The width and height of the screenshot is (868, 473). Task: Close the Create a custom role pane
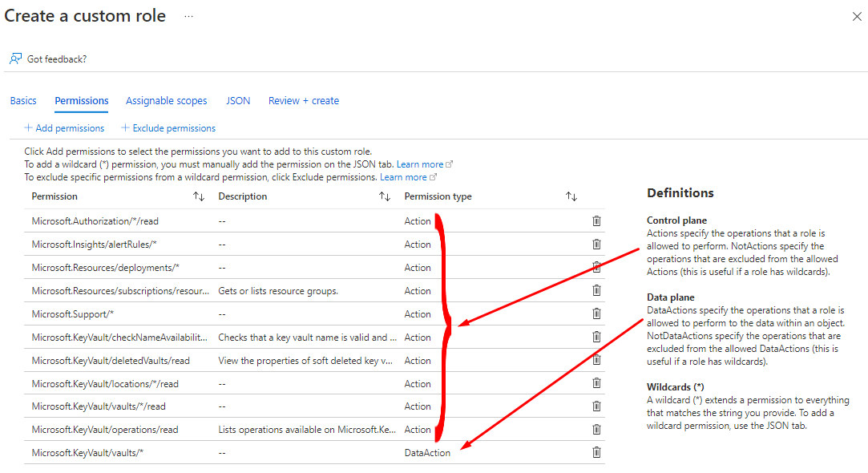point(857,17)
